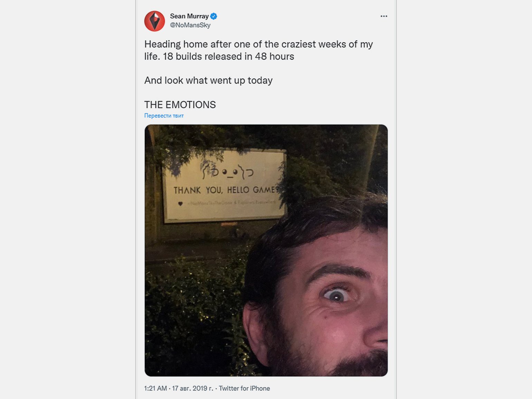Click the Перевести твит translate link
The height and width of the screenshot is (399, 532).
164,116
